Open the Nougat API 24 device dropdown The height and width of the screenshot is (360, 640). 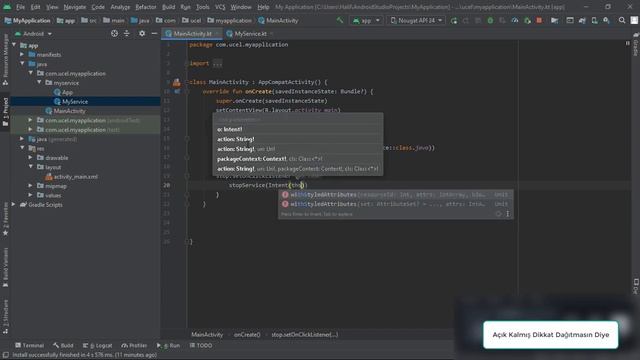[x=416, y=20]
